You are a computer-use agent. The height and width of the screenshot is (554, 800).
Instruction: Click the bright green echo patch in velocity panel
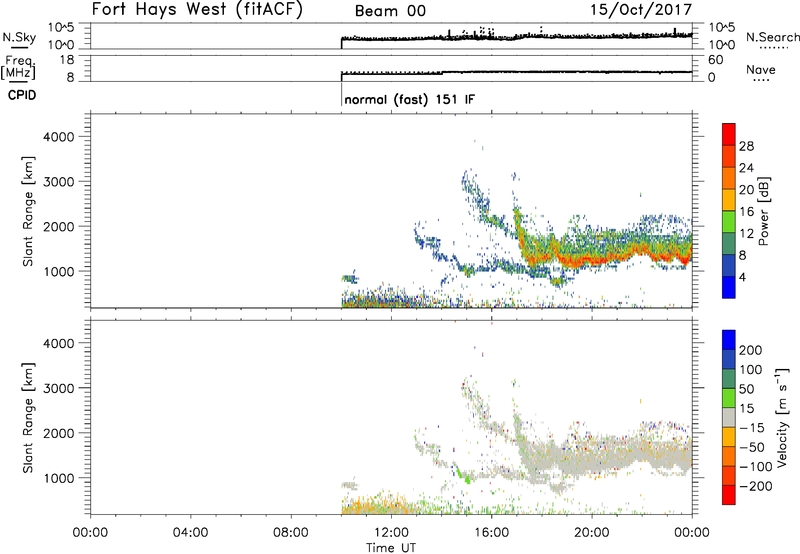pyautogui.click(x=465, y=476)
